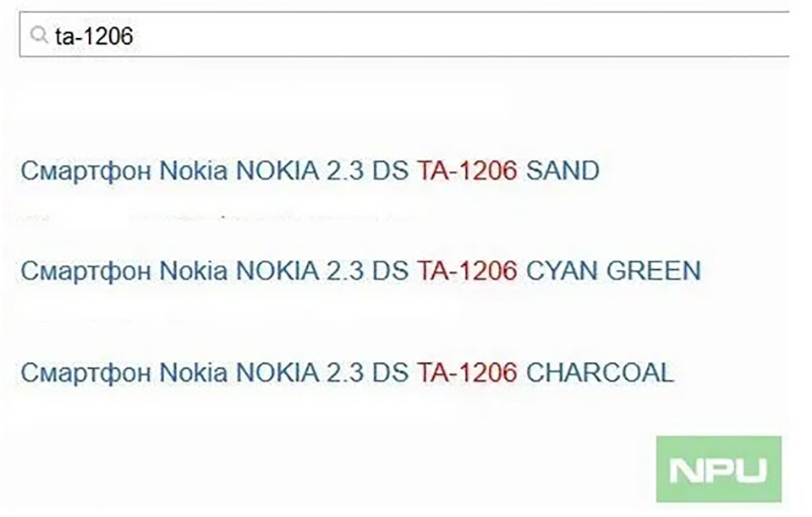Click the word CHARCOAL
This screenshot has height=517, width=812.
(x=601, y=372)
